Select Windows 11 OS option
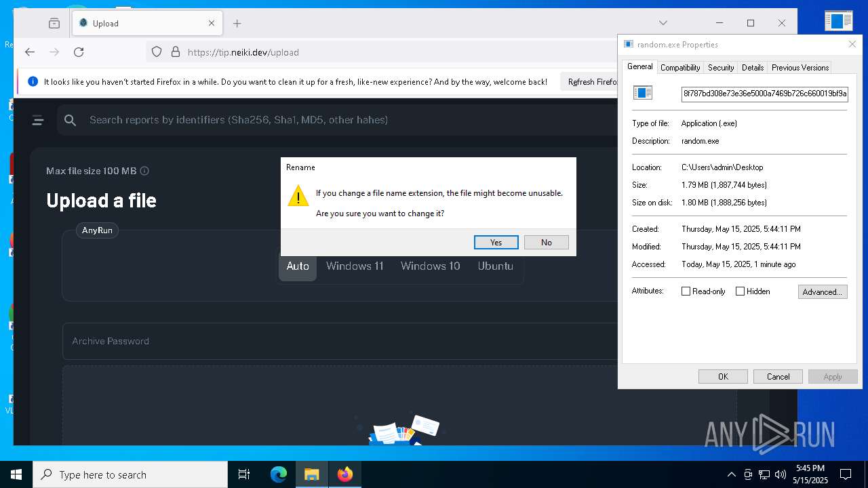This screenshot has width=868, height=488. click(355, 266)
